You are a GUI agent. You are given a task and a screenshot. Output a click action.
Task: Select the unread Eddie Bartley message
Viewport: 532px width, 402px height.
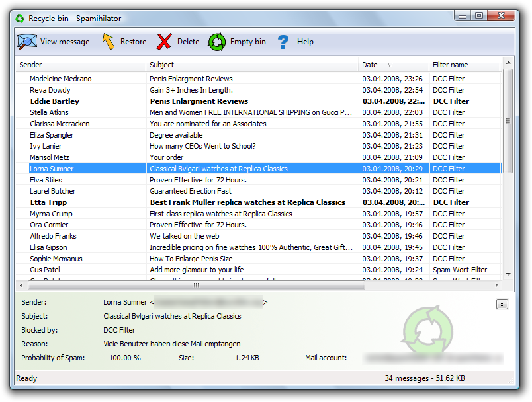pos(259,101)
